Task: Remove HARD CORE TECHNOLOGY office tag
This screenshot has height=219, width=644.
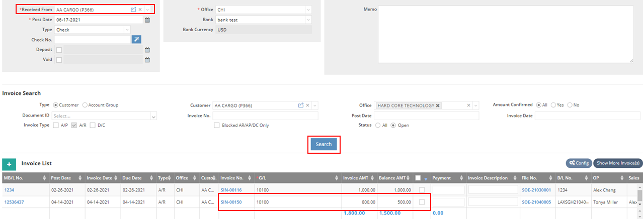Action: click(x=438, y=105)
